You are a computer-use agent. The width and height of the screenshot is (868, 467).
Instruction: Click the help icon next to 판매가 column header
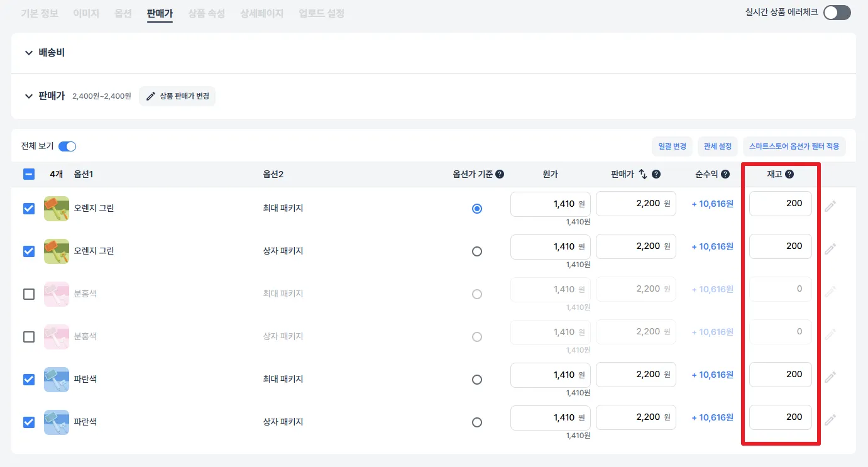click(x=656, y=174)
